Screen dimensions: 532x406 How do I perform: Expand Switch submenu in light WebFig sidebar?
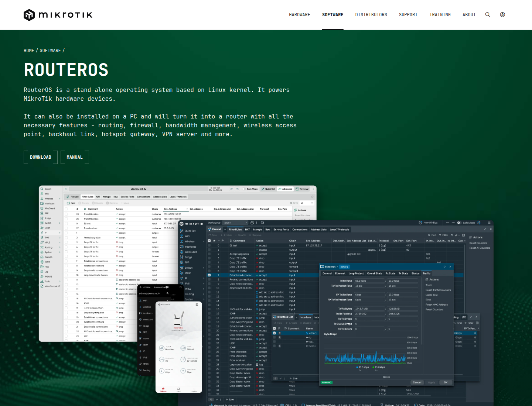pyautogui.click(x=60, y=223)
